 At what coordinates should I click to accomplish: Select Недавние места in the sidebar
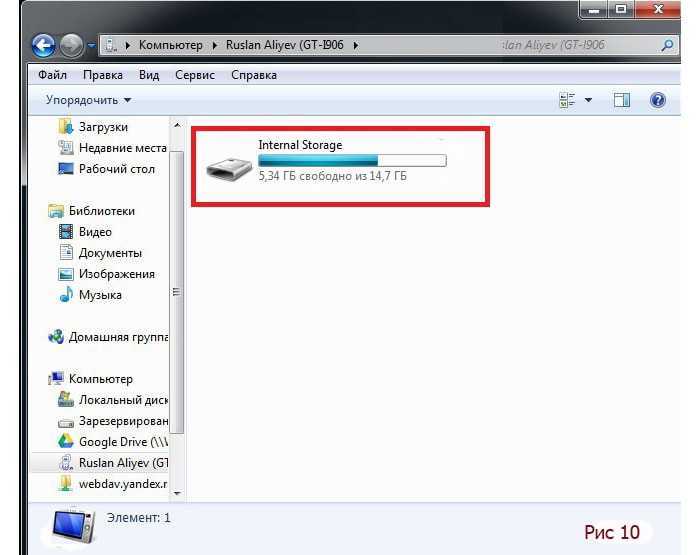pyautogui.click(x=123, y=148)
